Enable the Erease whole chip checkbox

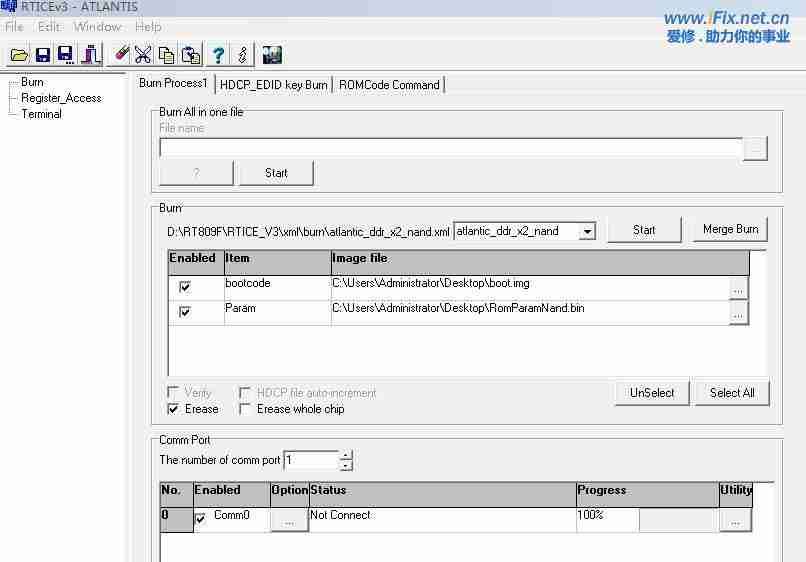[x=245, y=409]
